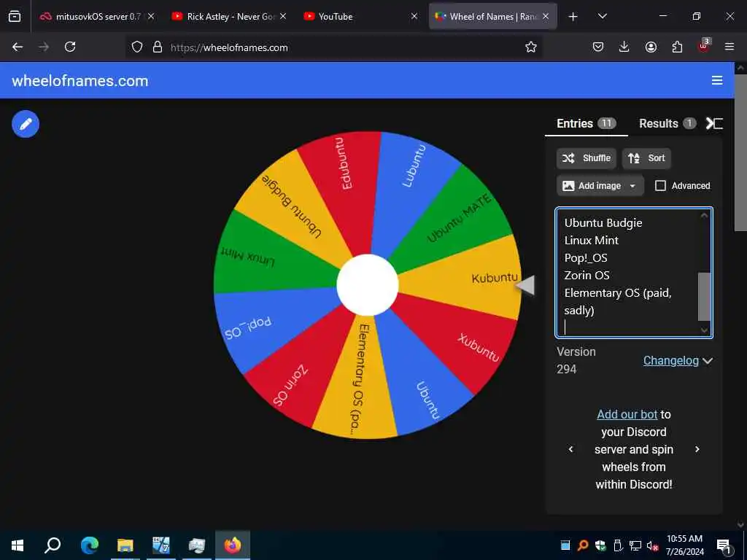This screenshot has height=560, width=747.
Task: Open Firefox View from the tab bar icon
Action: (x=15, y=16)
